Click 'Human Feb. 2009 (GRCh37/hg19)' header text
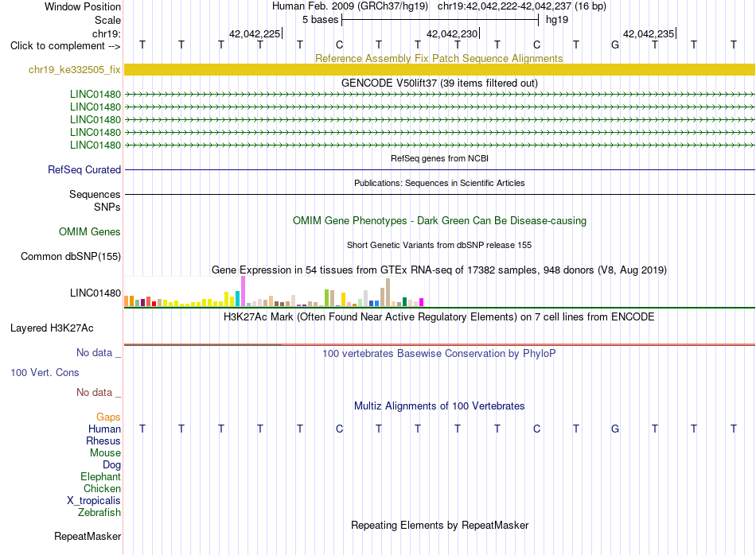756x555 pixels. pyautogui.click(x=350, y=6)
